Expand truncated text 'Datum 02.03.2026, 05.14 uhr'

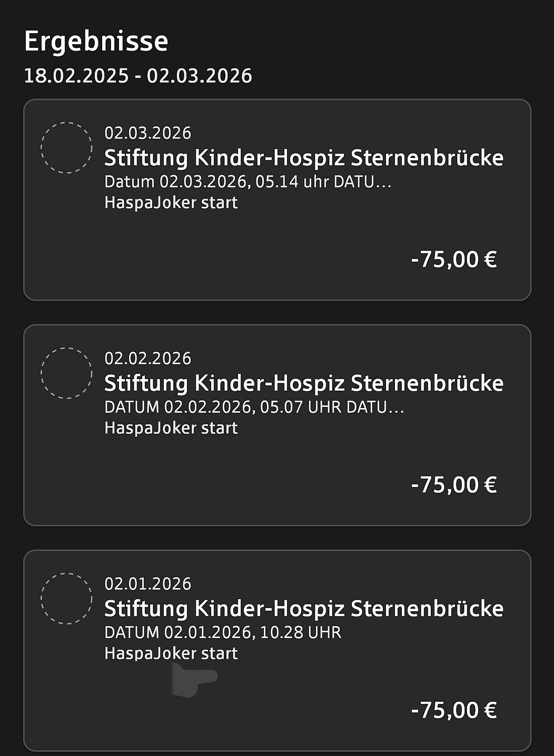coord(248,182)
